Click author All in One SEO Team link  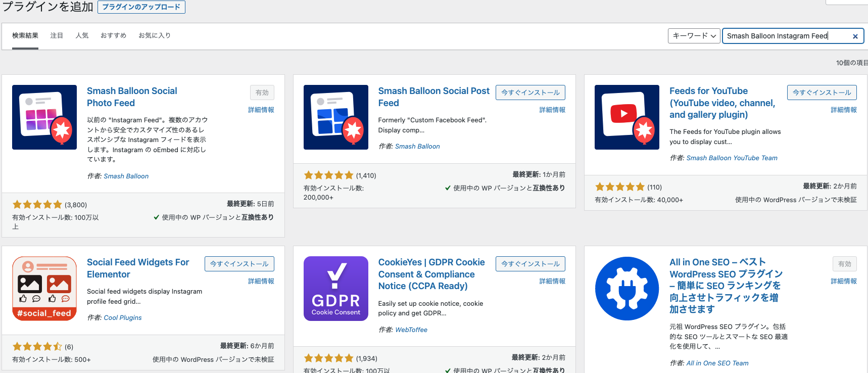coord(717,363)
